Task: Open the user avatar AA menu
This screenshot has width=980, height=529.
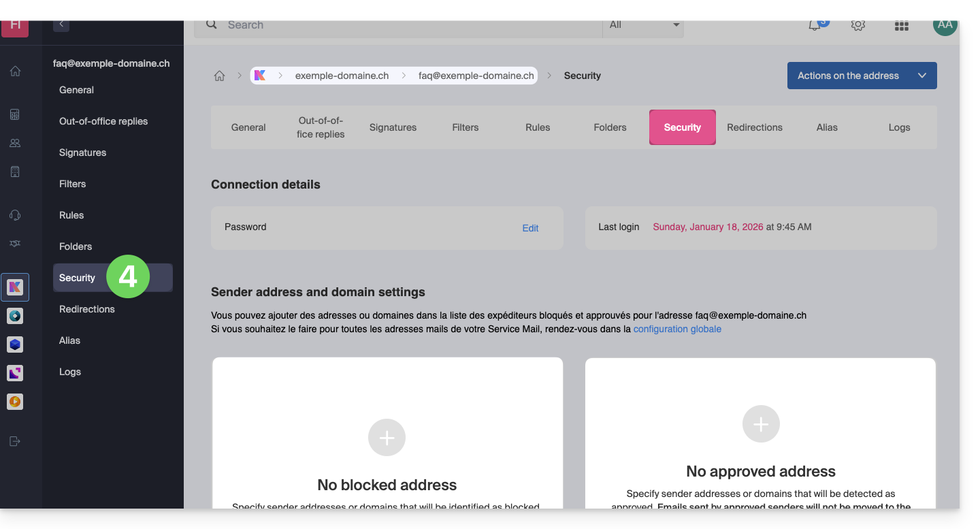Action: 945,25
